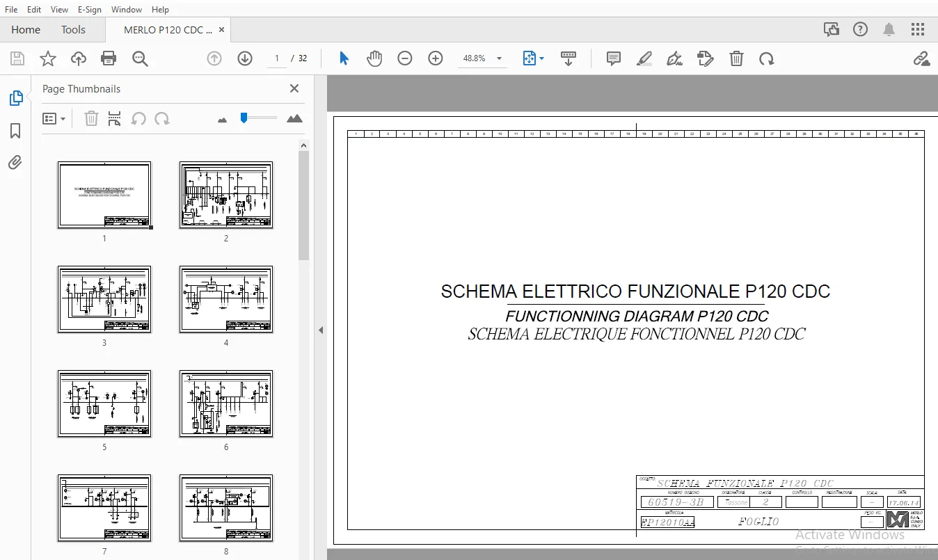Viewport: 938px width, 560px height.
Task: Reduce thumbnail size small mountain icon
Action: coord(223,120)
